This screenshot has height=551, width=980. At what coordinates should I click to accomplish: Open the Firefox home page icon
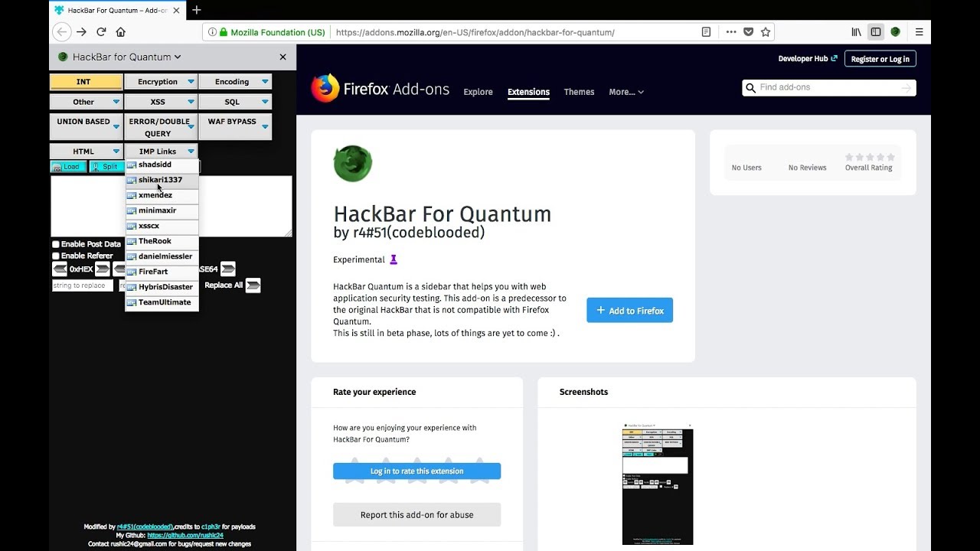[120, 32]
